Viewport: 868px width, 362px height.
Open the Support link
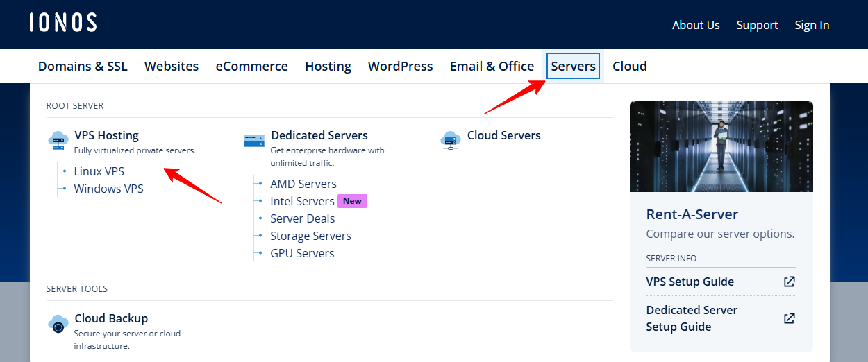757,25
